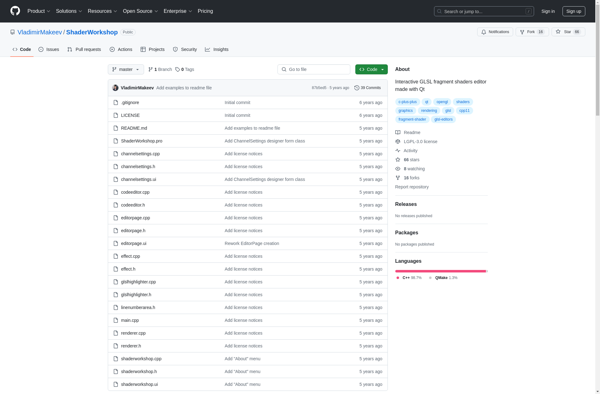This screenshot has height=394, width=600.
Task: Click file icon next to effect.cpp
Action: click(116, 256)
